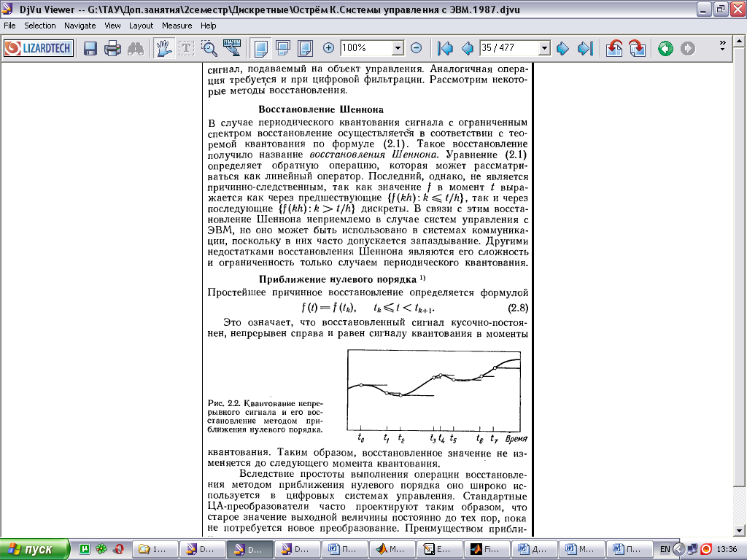747x560 pixels.
Task: Switch to the Fi... figure taskbar window
Action: click(x=487, y=549)
